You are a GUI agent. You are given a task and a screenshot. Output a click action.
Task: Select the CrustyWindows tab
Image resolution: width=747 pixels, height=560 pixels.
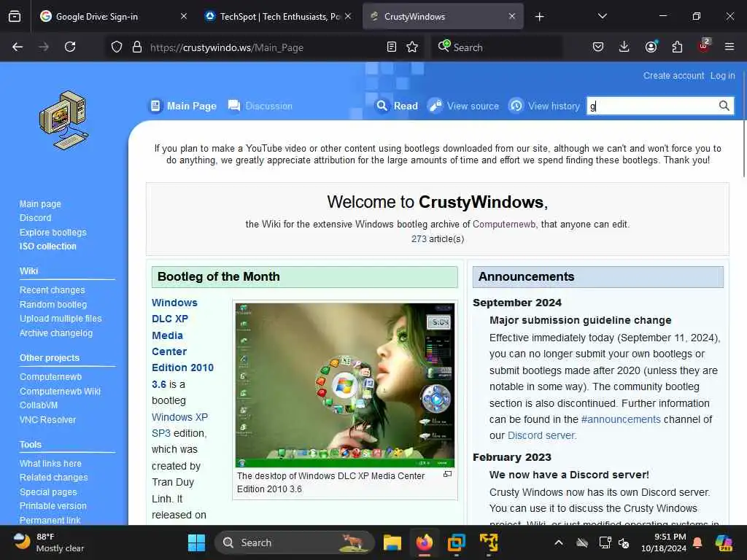pos(443,17)
